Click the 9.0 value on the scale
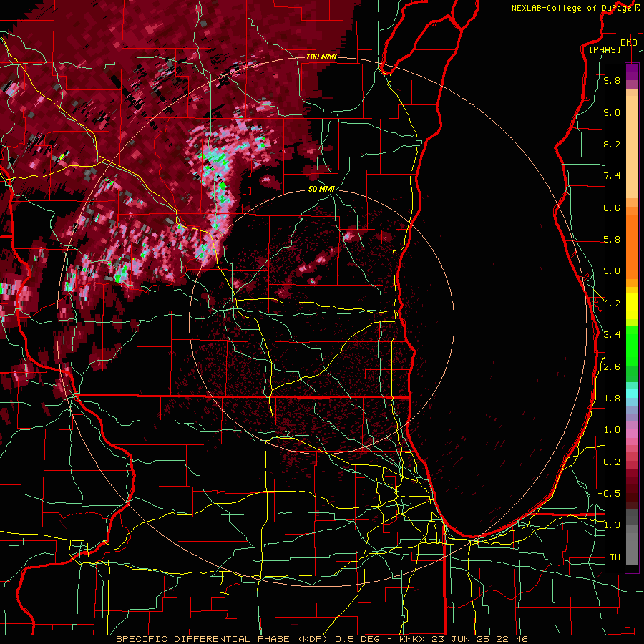Image resolution: width=644 pixels, height=644 pixels. click(612, 112)
